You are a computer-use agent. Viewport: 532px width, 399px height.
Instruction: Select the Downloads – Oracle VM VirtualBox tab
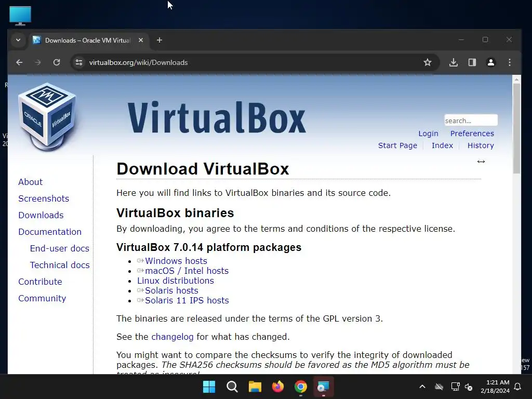pyautogui.click(x=88, y=41)
